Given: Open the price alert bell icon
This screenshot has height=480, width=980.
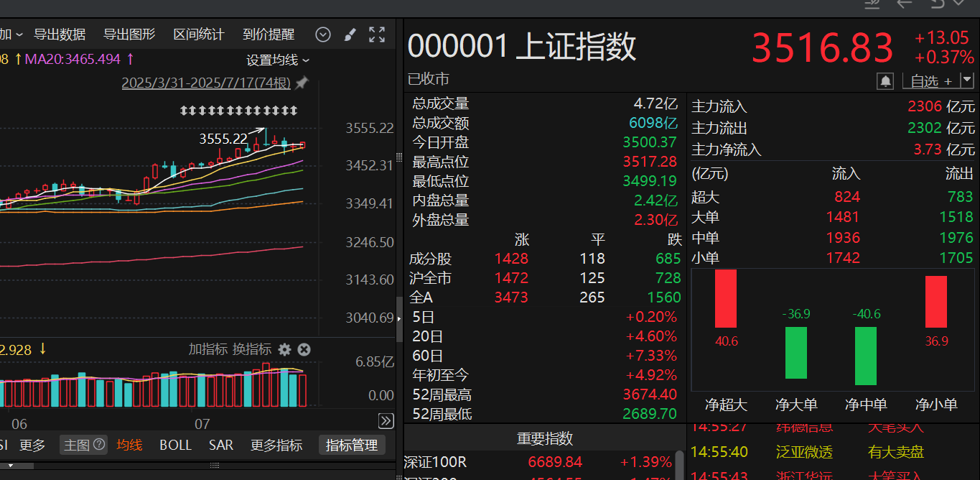Looking at the screenshot, I should pyautogui.click(x=886, y=80).
